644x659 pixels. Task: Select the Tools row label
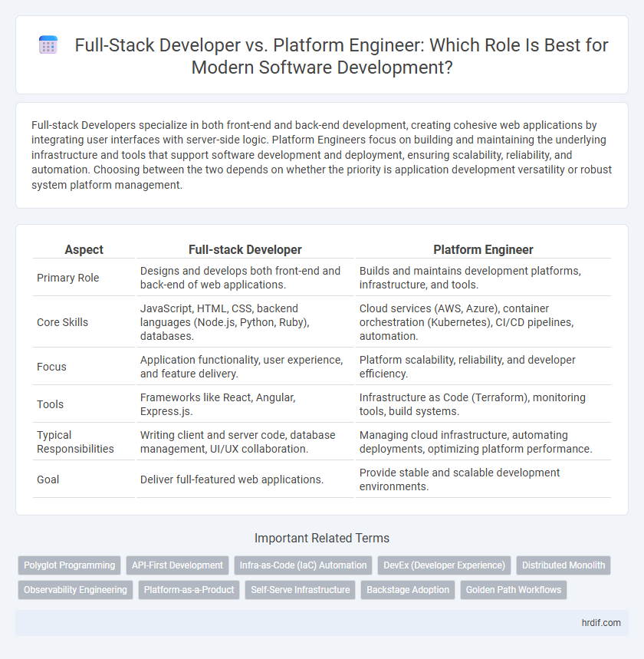coord(50,404)
